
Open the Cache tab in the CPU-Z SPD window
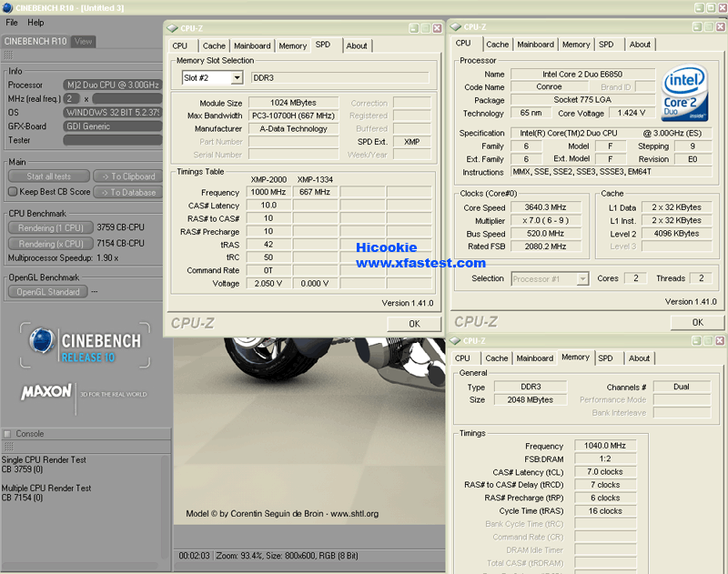point(214,46)
